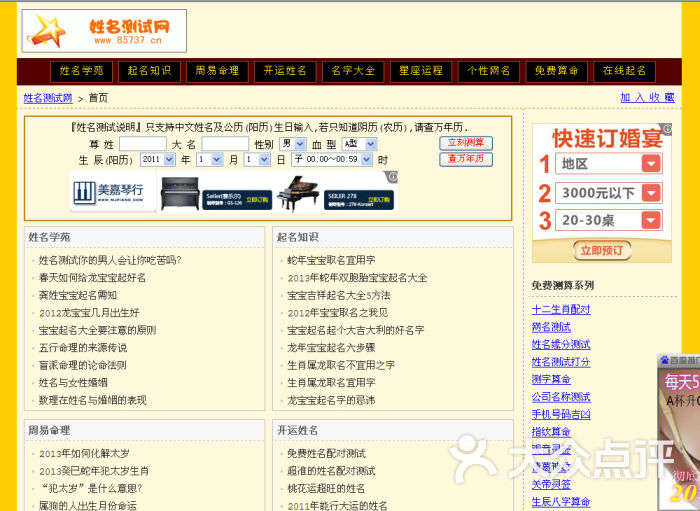The image size is (700, 511).
Task: Go to 星座运程 in the navigation bar
Action: [x=421, y=71]
